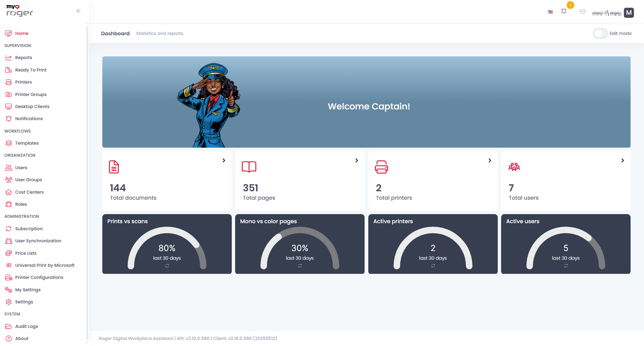The image size is (644, 346).
Task: Refresh the Active users widget
Action: pyautogui.click(x=566, y=266)
